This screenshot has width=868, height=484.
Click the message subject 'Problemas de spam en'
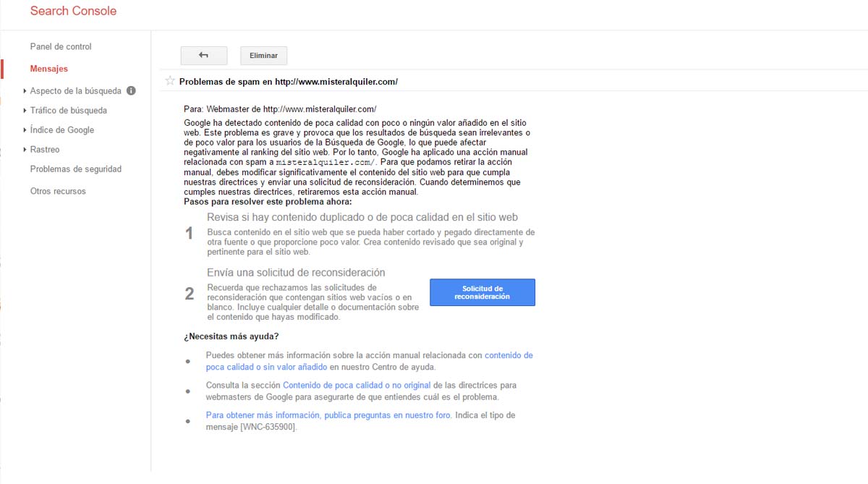(x=288, y=82)
